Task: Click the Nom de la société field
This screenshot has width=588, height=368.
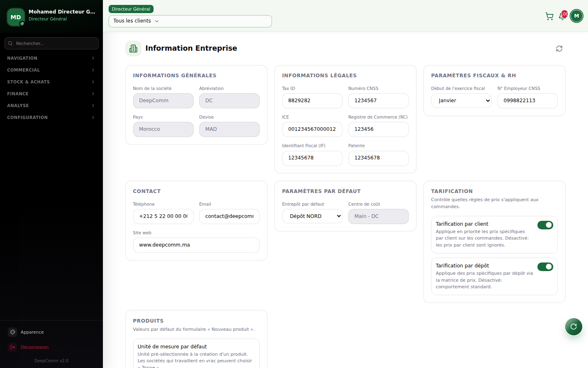Action: pyautogui.click(x=163, y=101)
